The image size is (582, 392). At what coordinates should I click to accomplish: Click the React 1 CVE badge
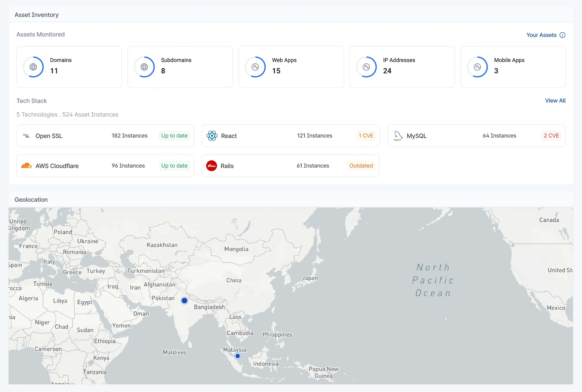pos(366,136)
